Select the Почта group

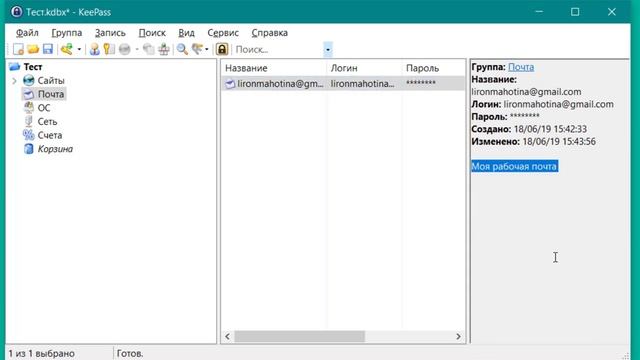pyautogui.click(x=51, y=94)
